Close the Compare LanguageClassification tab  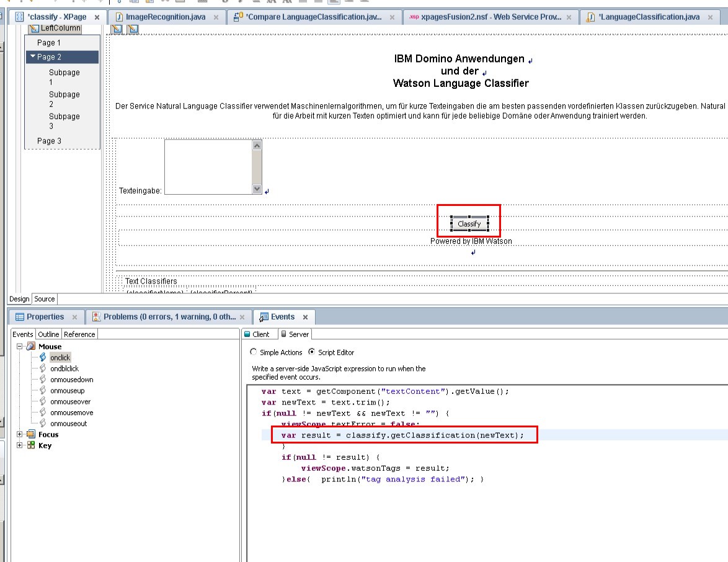[393, 17]
